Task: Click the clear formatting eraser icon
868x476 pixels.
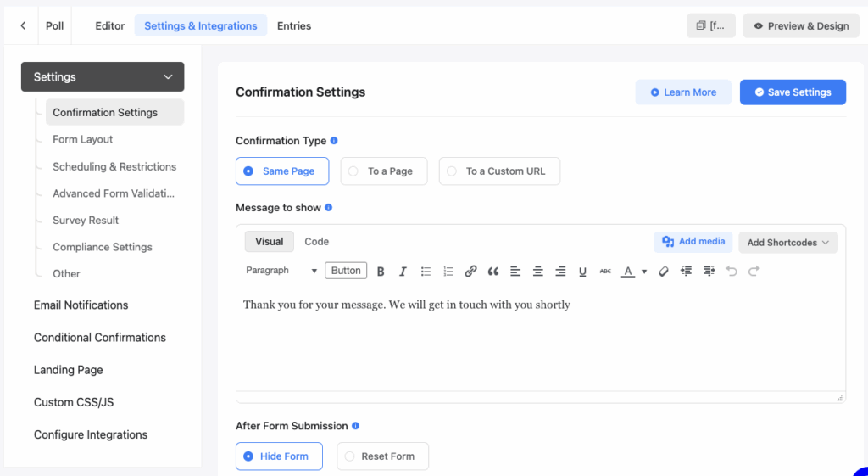Action: [664, 272]
